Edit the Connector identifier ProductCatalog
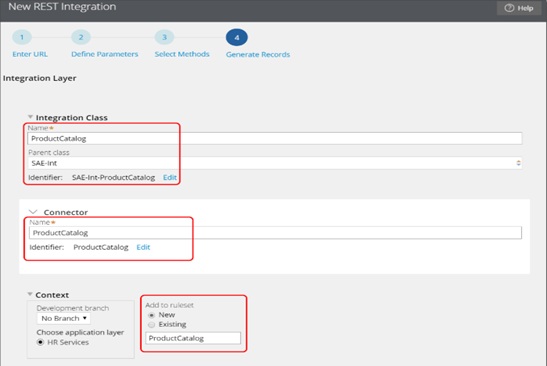The image size is (547, 366). pyautogui.click(x=143, y=247)
